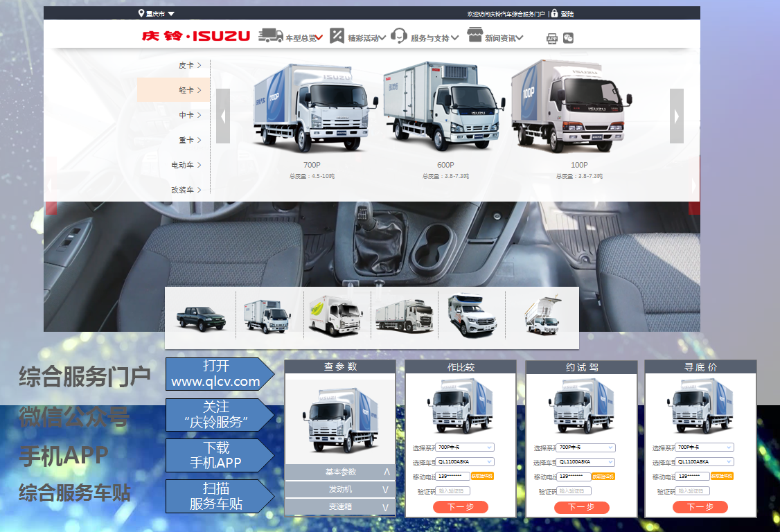Click the headset icon for 服务与支持

point(399,35)
